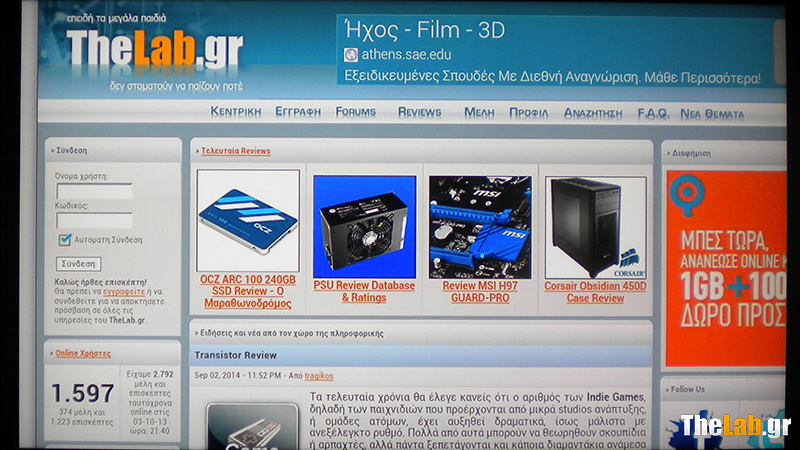The width and height of the screenshot is (800, 450).
Task: Click the athens.sae.edu globe icon
Action: tap(351, 55)
